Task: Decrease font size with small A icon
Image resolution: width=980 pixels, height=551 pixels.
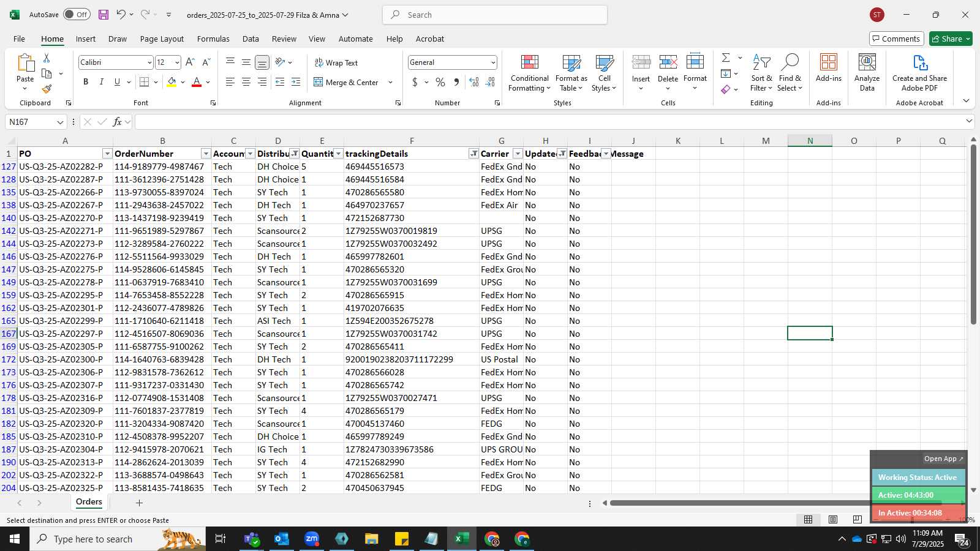Action: pyautogui.click(x=206, y=62)
